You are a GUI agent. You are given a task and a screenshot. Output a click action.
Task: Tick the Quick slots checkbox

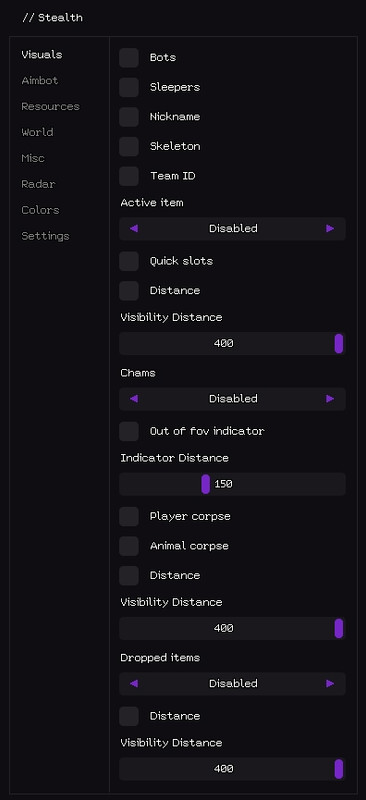click(x=129, y=261)
